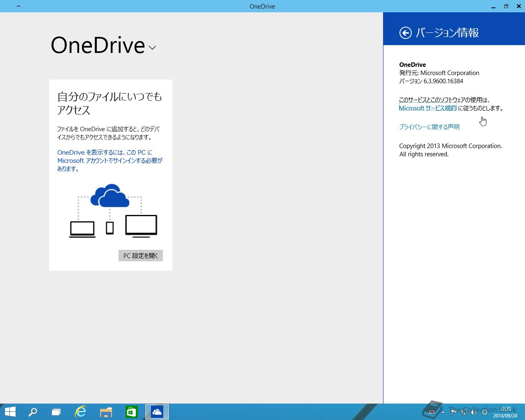Image resolution: width=525 pixels, height=420 pixels.
Task: Click the Copyright 2013 Microsoft Corporation text
Action: 450,146
